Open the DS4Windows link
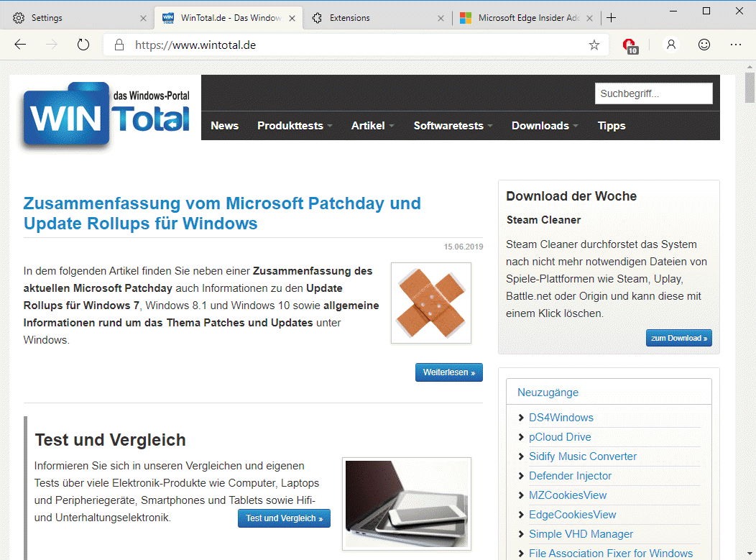756x560 pixels. 561,418
